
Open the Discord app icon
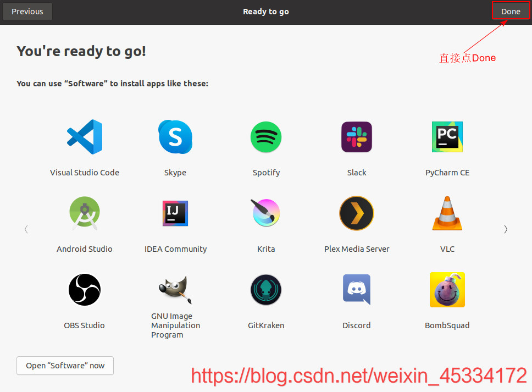pyautogui.click(x=357, y=290)
